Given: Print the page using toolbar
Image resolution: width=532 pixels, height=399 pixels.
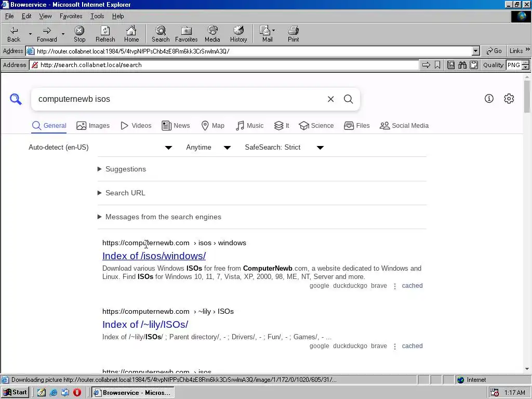Looking at the screenshot, I should pos(294,34).
